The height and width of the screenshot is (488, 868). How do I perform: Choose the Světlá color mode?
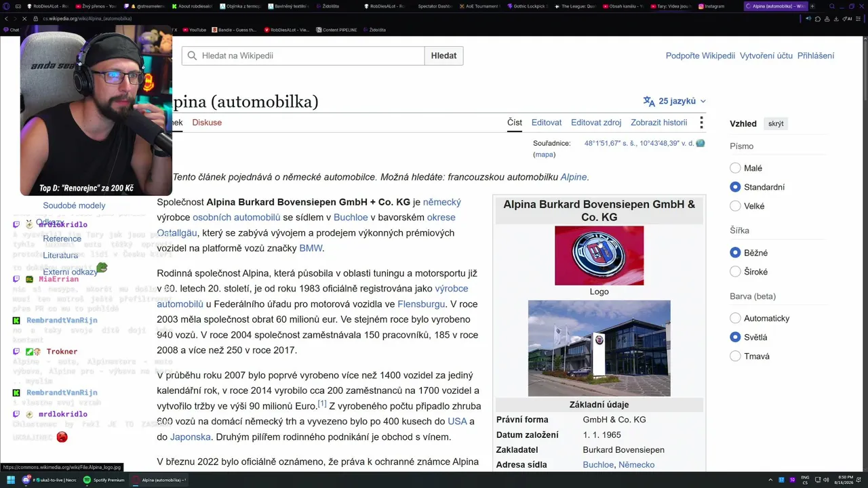point(735,338)
